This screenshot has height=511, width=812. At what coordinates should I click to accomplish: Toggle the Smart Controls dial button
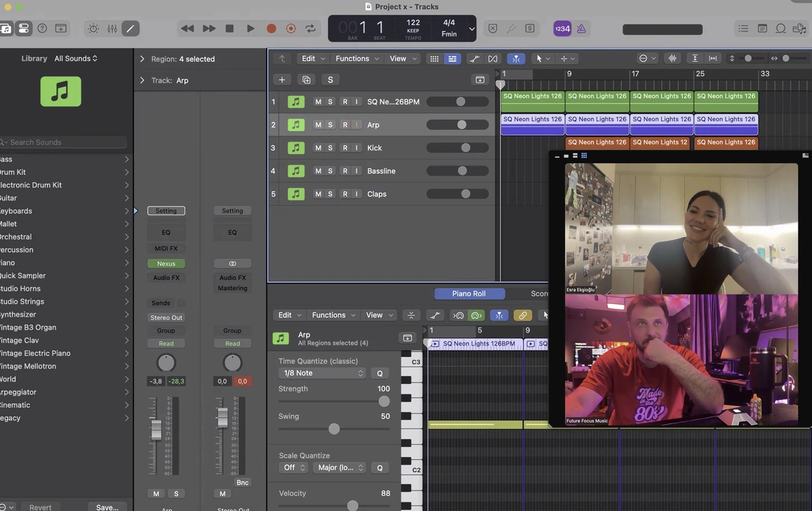tap(93, 28)
